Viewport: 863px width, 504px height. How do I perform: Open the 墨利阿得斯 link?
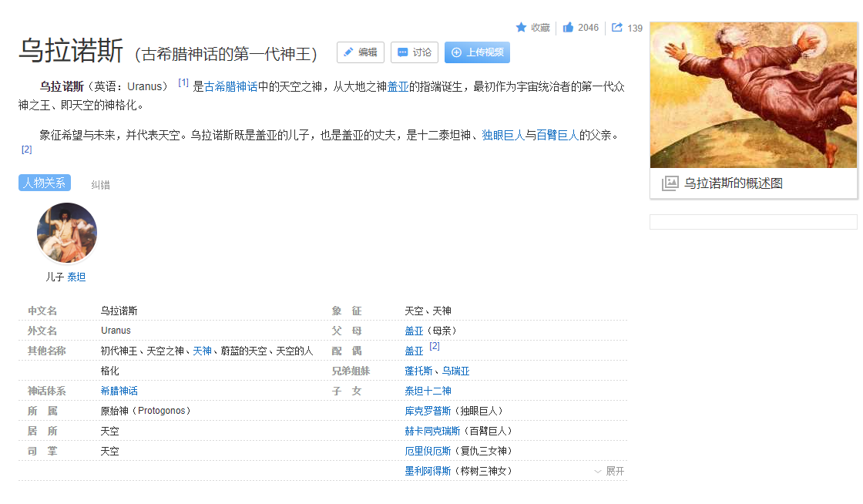point(428,471)
